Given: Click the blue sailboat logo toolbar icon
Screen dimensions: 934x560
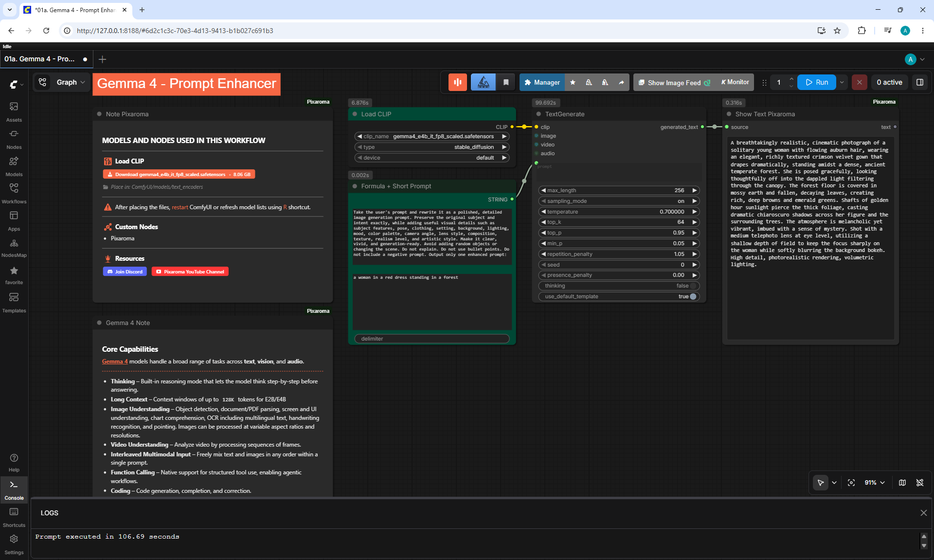Looking at the screenshot, I should tap(483, 82).
